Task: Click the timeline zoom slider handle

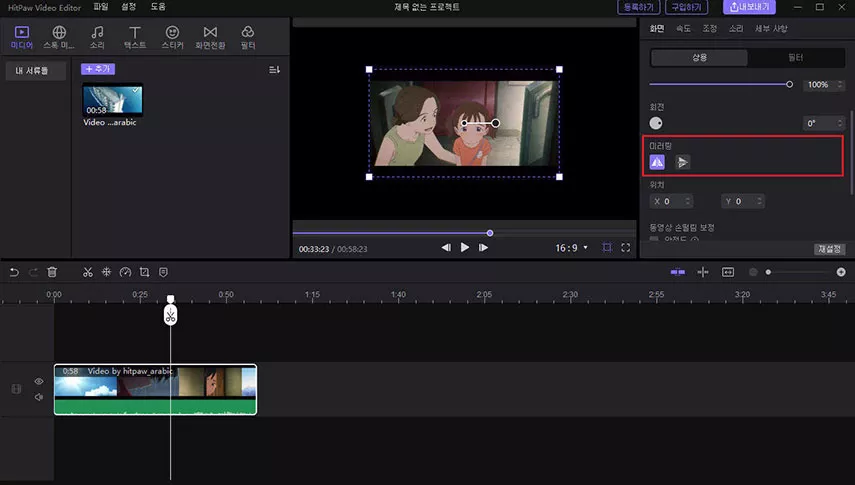Action: tap(768, 272)
